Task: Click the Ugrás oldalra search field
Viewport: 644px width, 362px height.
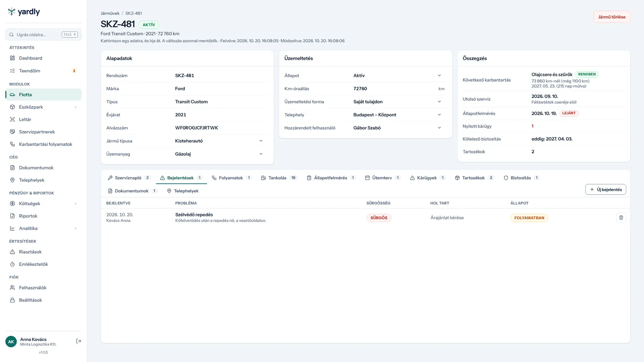Action: 43,35
